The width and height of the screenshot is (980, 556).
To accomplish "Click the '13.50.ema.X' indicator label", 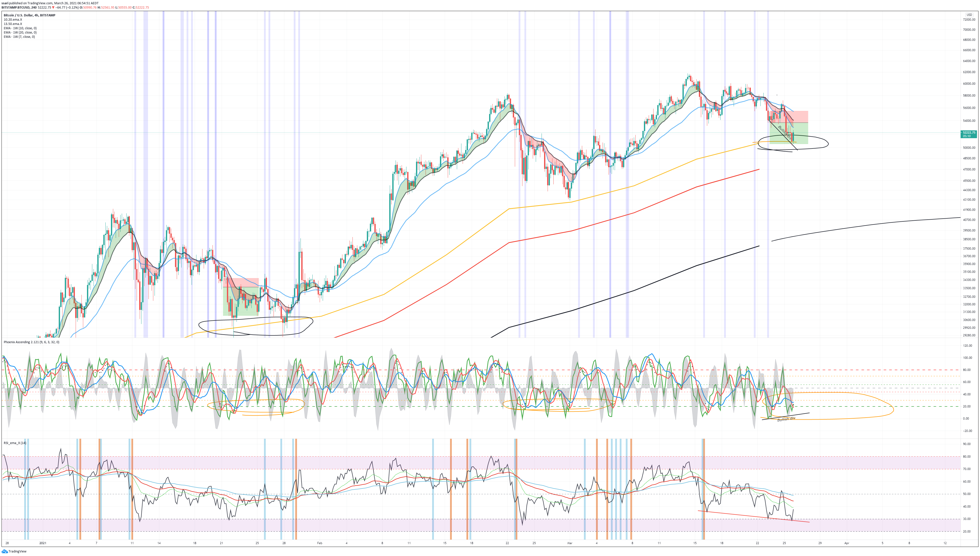I will (x=13, y=24).
